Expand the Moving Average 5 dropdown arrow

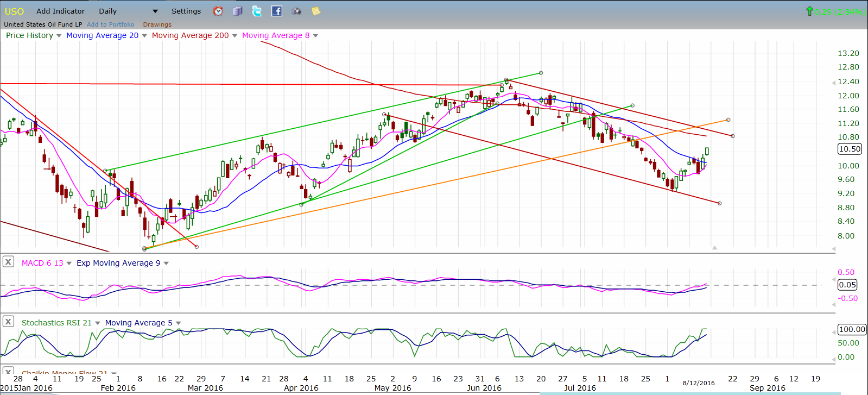[178, 323]
